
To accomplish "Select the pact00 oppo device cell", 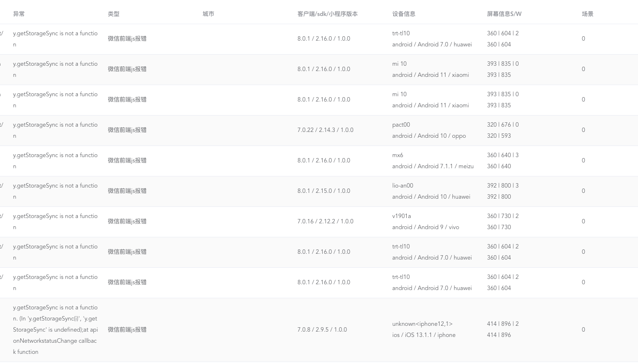I will click(429, 130).
